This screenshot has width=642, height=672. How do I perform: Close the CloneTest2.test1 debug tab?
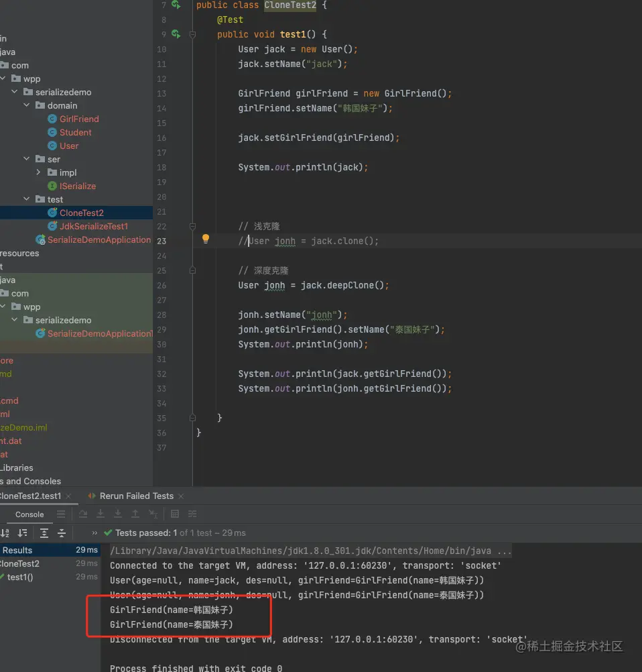pos(68,496)
